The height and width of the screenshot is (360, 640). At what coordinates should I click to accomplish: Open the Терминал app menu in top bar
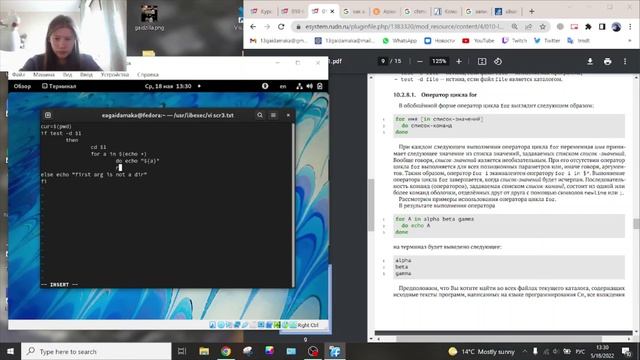point(59,86)
